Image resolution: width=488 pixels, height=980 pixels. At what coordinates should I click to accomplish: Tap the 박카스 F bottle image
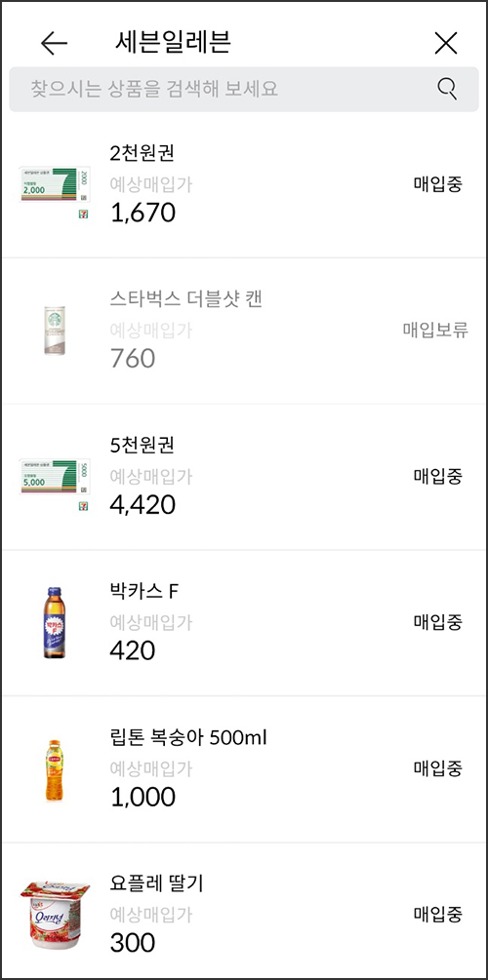coord(55,622)
